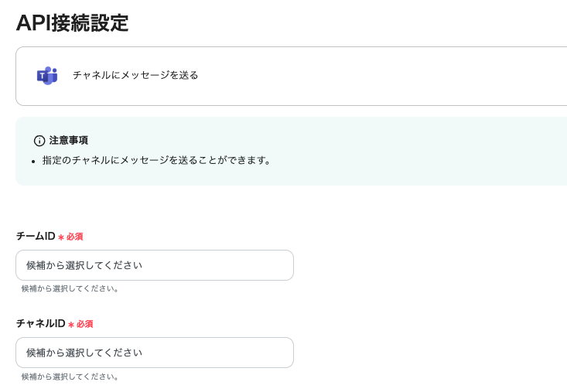Screen dimensions: 567x392
Task: Open the チームID candidate selection dropdown
Action: tap(154, 265)
